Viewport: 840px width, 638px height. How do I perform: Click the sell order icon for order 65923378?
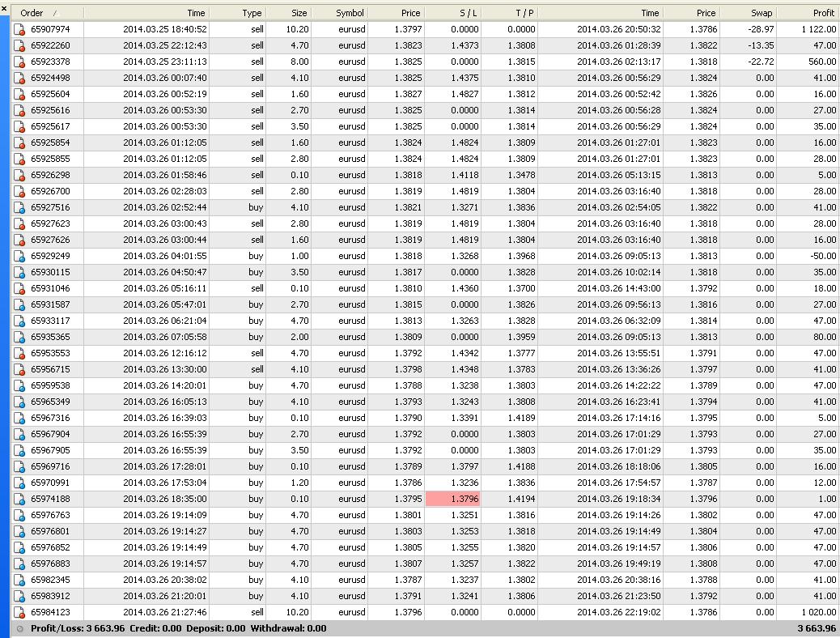coord(19,62)
